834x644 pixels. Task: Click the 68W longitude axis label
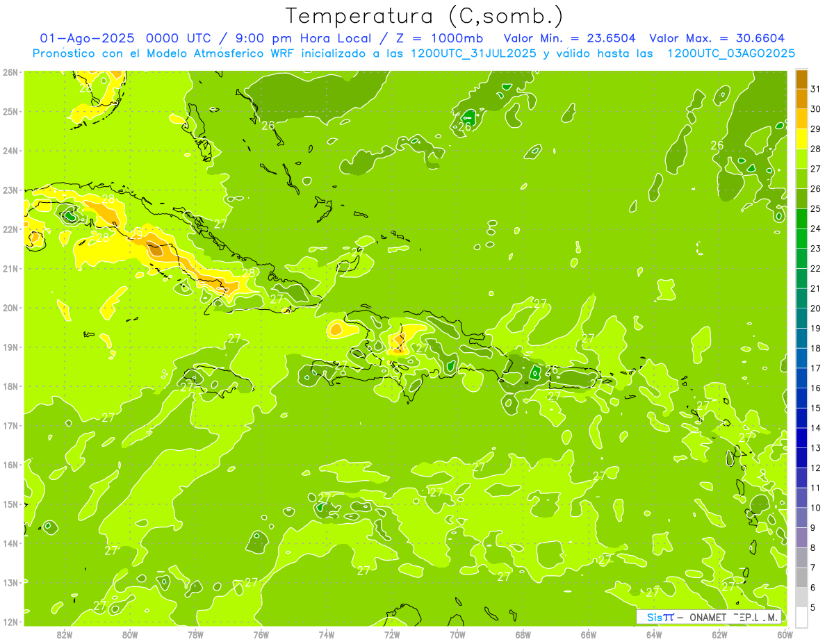click(523, 635)
